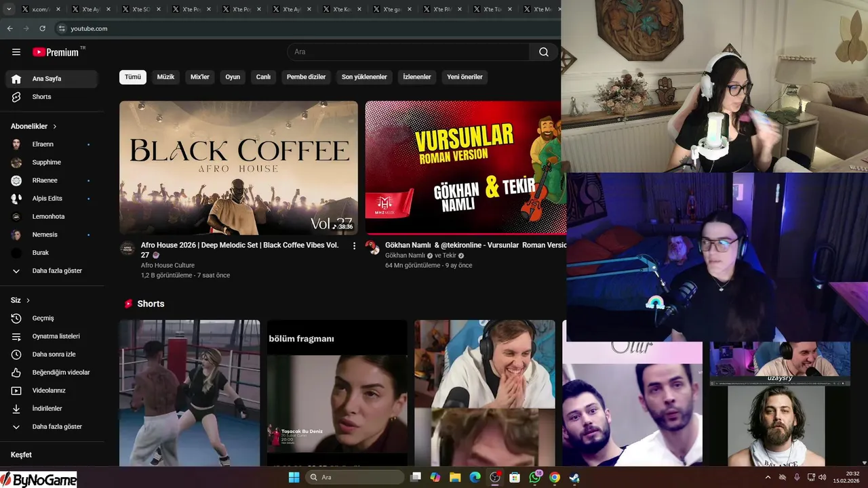Switch to the X'te SO browser tab
The height and width of the screenshot is (488, 868).
[x=141, y=9]
